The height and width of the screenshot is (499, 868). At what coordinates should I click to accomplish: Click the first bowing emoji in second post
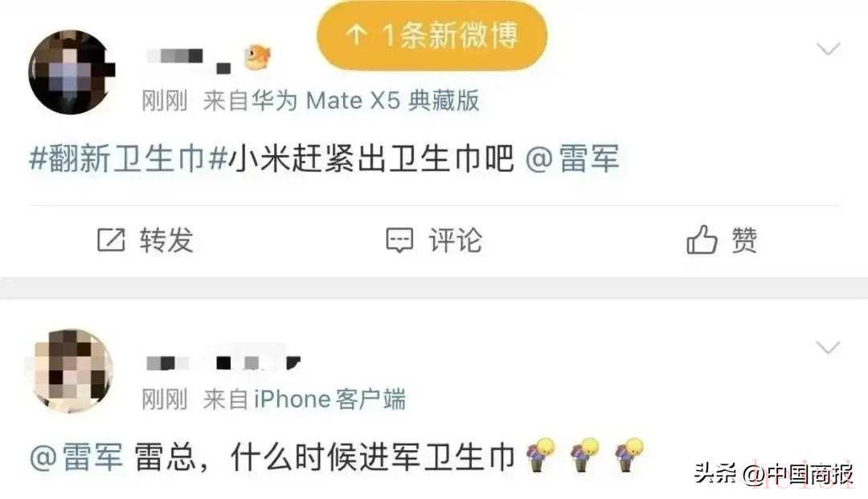540,455
